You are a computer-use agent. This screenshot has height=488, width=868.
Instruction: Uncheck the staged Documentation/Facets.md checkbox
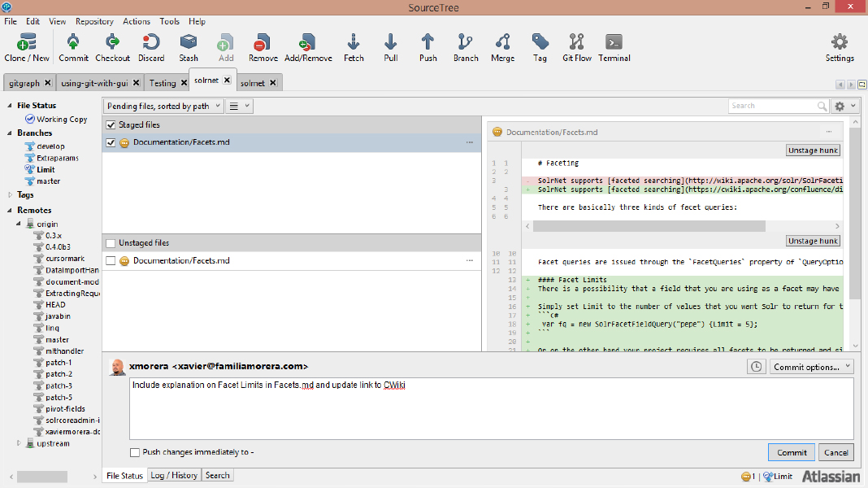tap(111, 142)
